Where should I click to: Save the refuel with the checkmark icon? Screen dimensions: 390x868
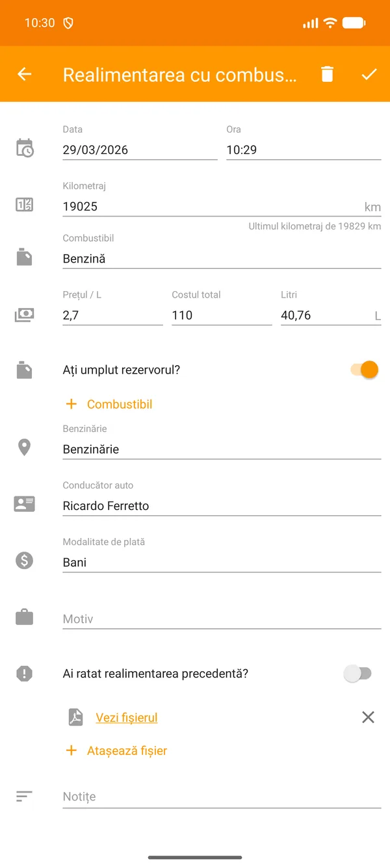(x=369, y=73)
